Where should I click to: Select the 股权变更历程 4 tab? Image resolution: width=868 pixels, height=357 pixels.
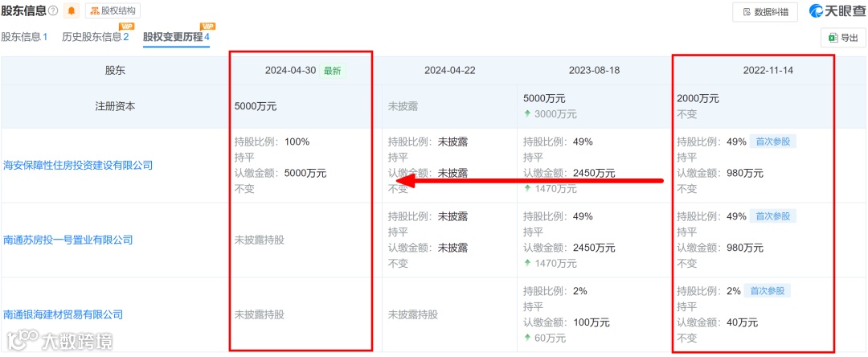click(176, 37)
